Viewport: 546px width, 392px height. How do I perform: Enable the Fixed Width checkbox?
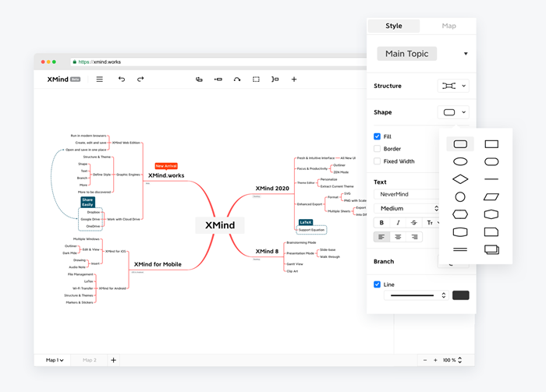(x=377, y=161)
